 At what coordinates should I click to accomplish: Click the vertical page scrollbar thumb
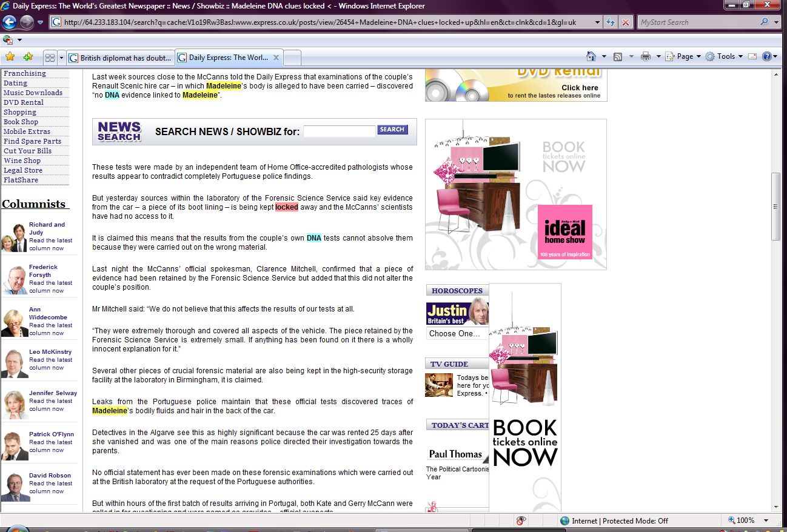[775, 206]
